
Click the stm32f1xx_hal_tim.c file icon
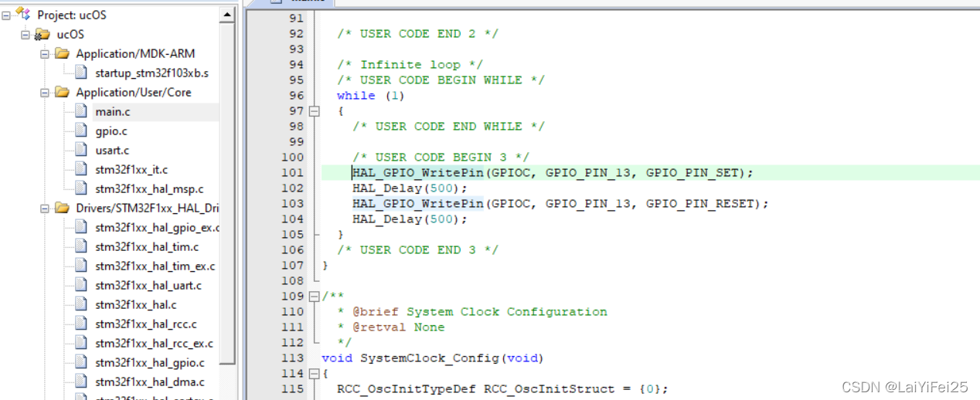[81, 246]
